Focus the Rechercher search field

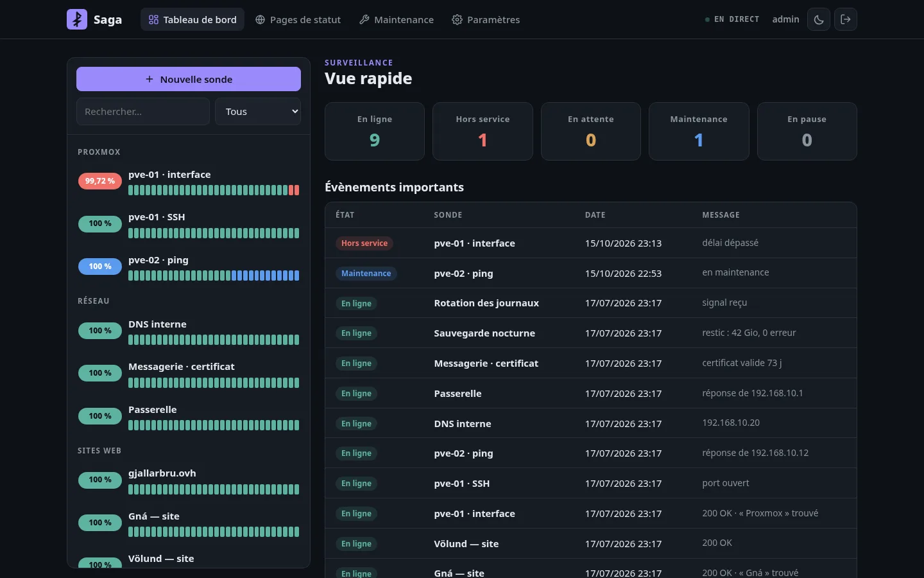(x=143, y=112)
